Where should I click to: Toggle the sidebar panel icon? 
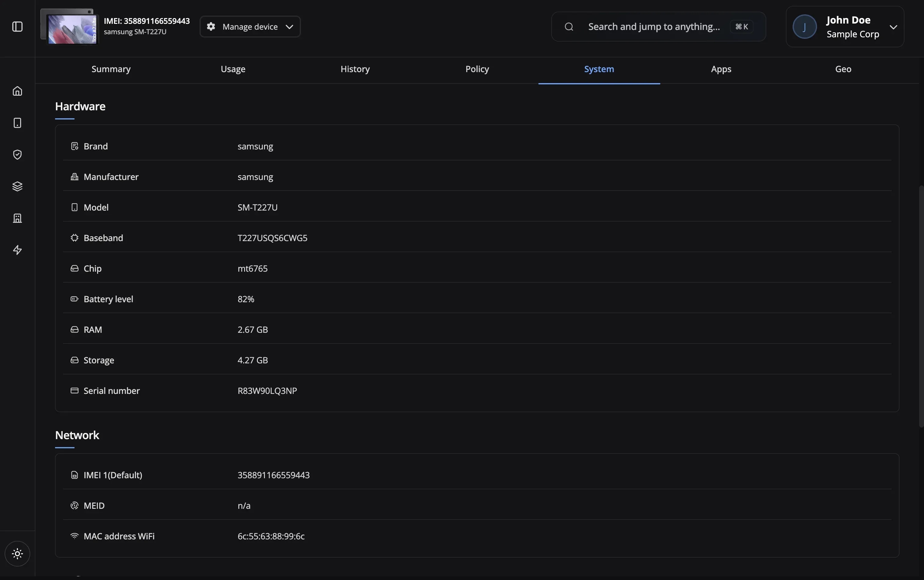(17, 27)
